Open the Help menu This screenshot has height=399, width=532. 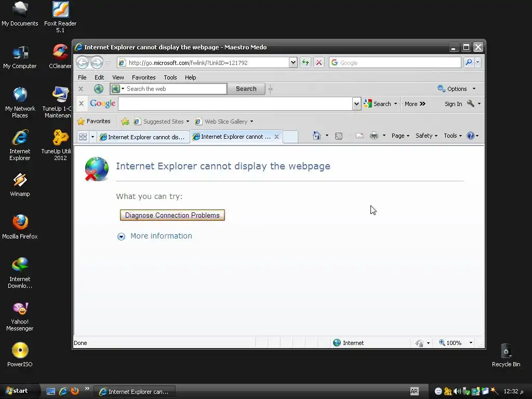[x=190, y=77]
